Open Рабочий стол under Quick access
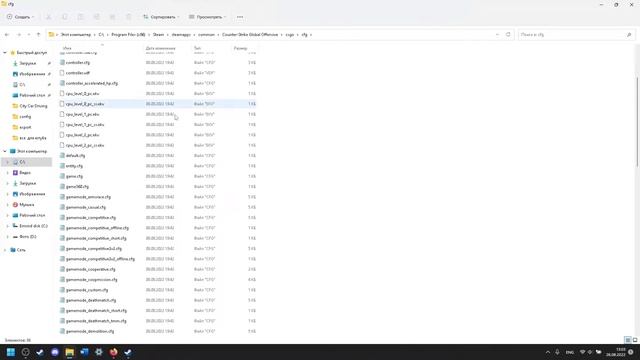This screenshot has width=640, height=360. point(32,95)
